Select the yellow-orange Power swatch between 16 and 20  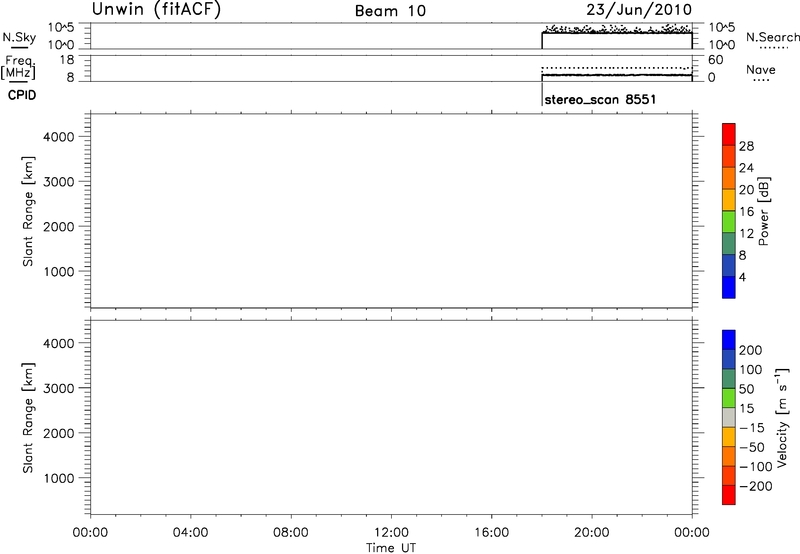pyautogui.click(x=729, y=199)
